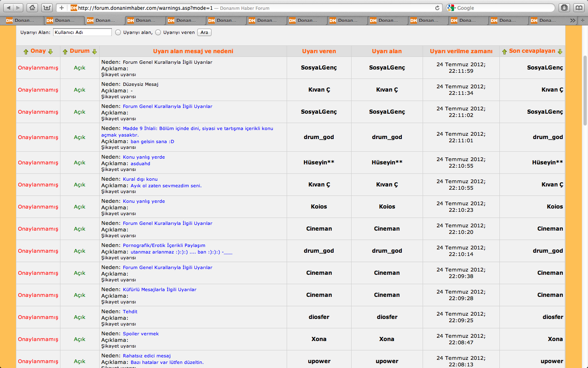Screen dimensions: 588x368
Task: Click 'Uyarı alan' column header
Action: [x=387, y=51]
